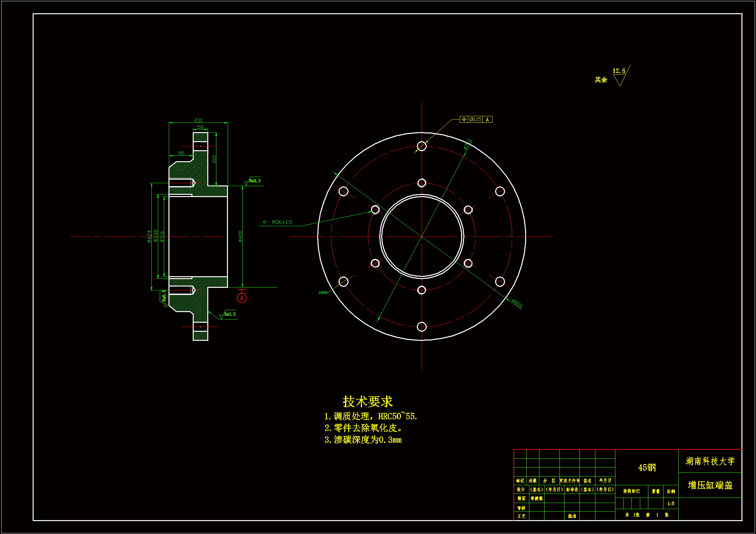Click the datum A circle symbol
Viewport: 756px width, 534px height.
pos(242,298)
